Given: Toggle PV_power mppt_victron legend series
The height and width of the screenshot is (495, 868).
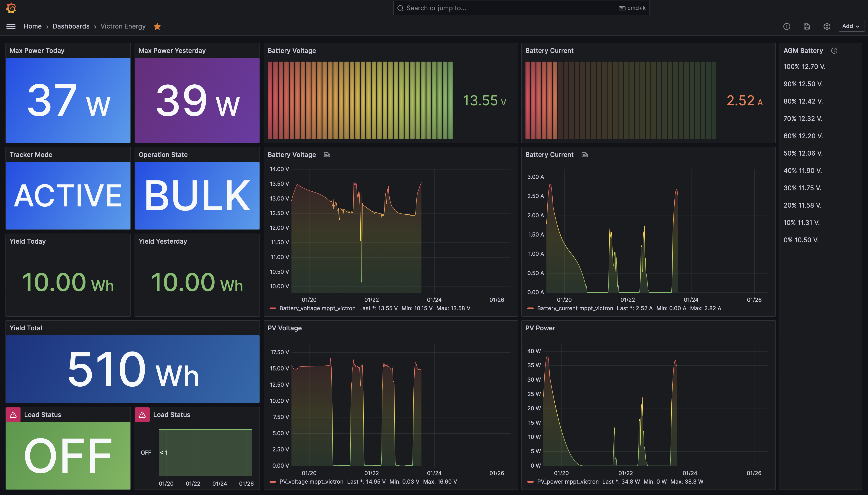Looking at the screenshot, I should [x=568, y=482].
